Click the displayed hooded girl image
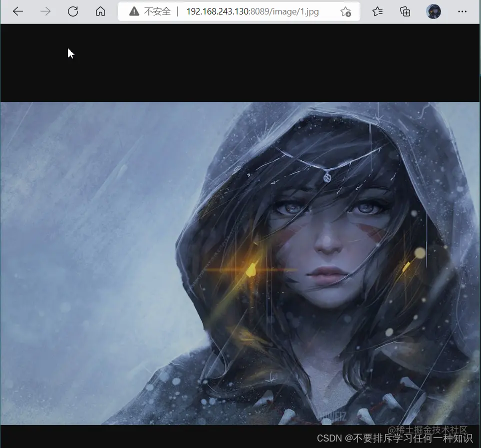This screenshot has width=481, height=448. point(240,263)
